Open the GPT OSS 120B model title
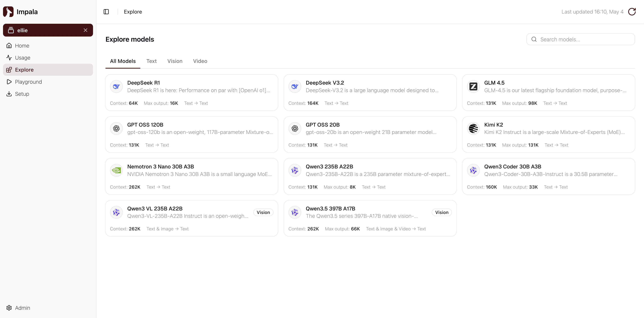Viewport: 644px width, 318px height. pos(145,125)
